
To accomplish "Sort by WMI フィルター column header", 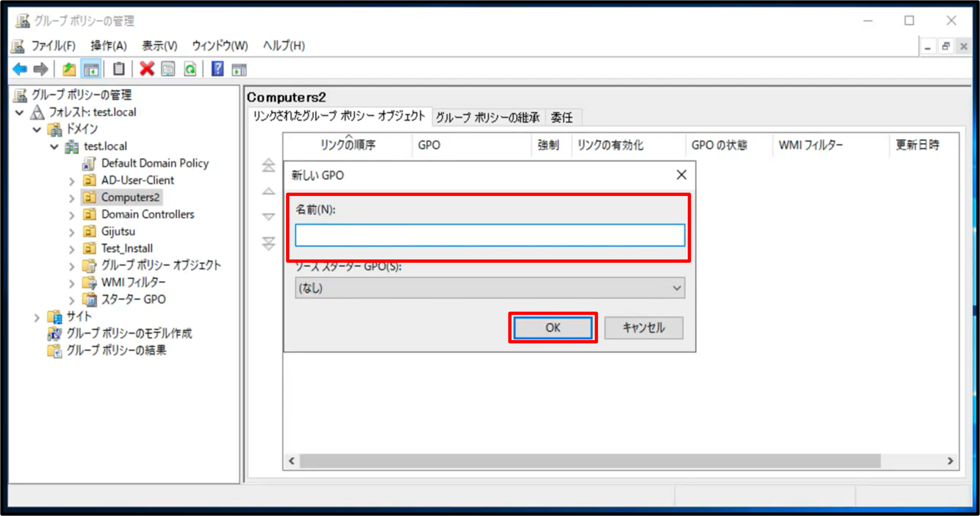I will click(x=831, y=145).
